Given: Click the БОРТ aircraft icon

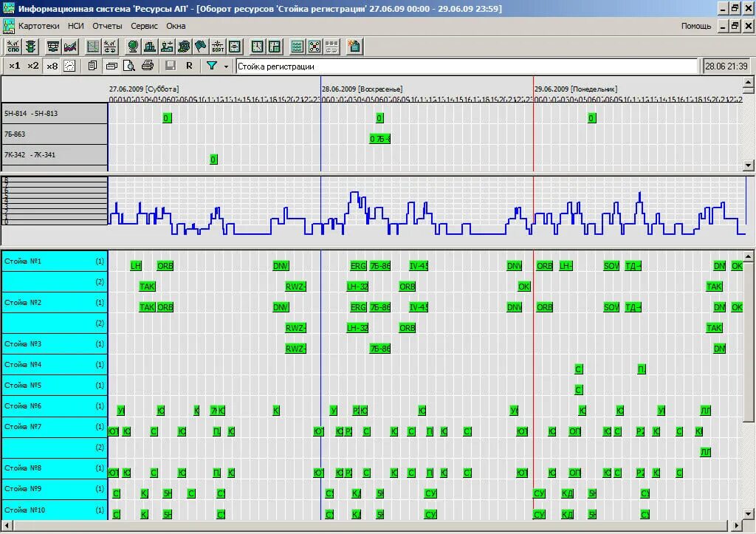Looking at the screenshot, I should pos(218,47).
